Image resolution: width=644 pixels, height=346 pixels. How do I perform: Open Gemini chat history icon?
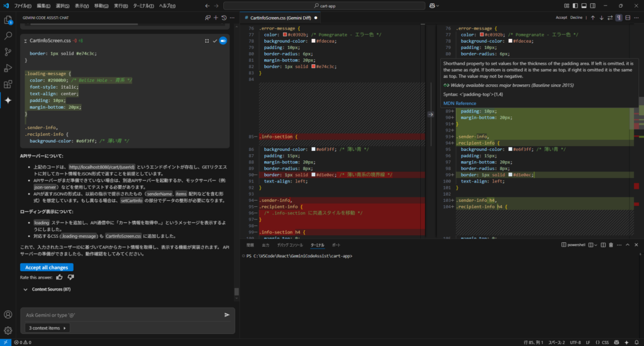pos(224,18)
